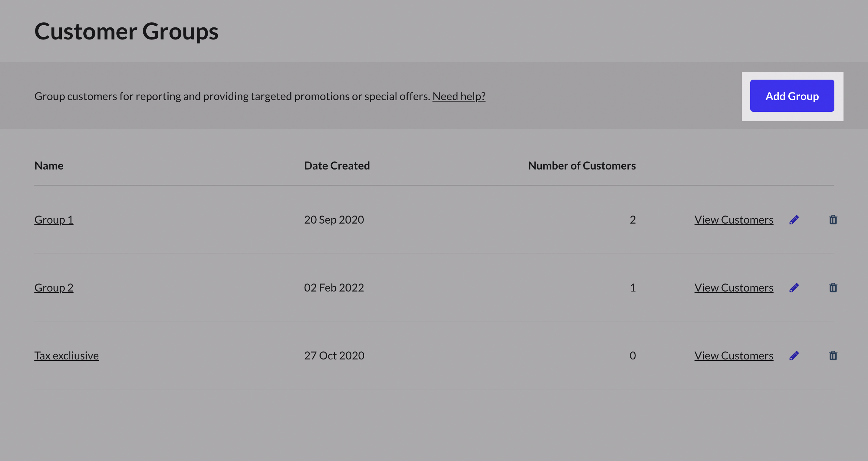Click the Number of Customers column header
Image resolution: width=868 pixels, height=461 pixels.
582,165
